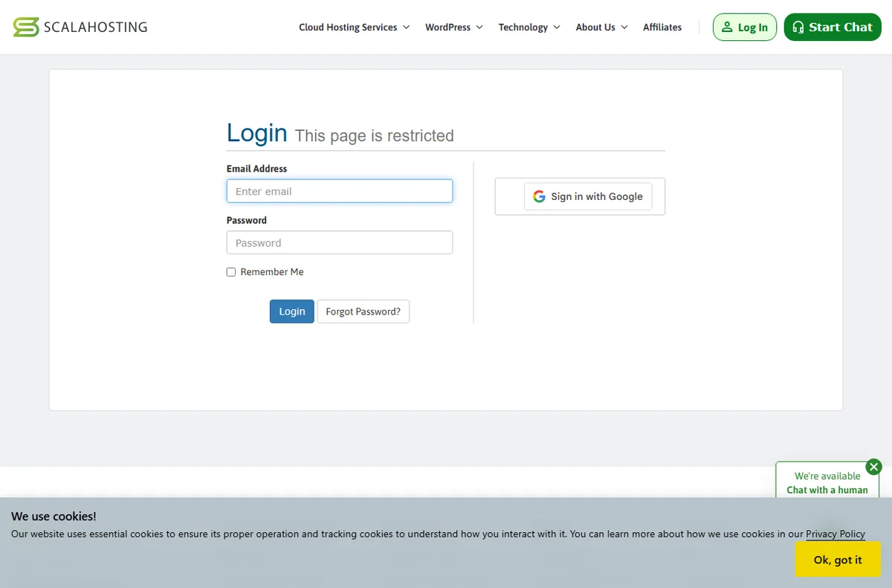The height and width of the screenshot is (588, 892).
Task: Click the We use cookies! heading
Action: 54,516
